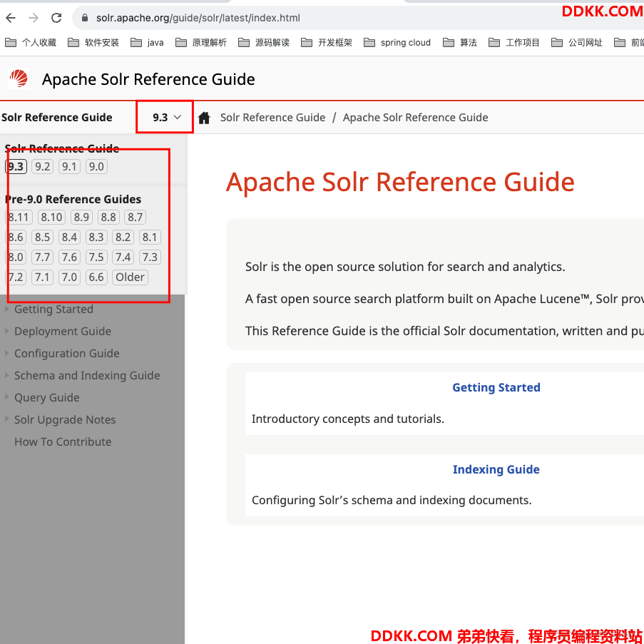644x644 pixels.
Task: Open the 9.3 version dropdown
Action: coord(166,118)
